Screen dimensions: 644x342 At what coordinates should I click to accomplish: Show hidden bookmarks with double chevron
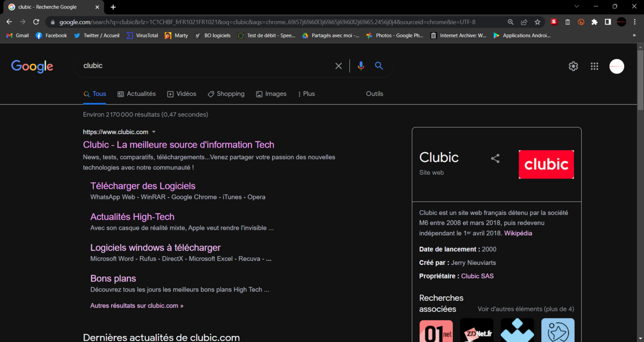pyautogui.click(x=634, y=35)
